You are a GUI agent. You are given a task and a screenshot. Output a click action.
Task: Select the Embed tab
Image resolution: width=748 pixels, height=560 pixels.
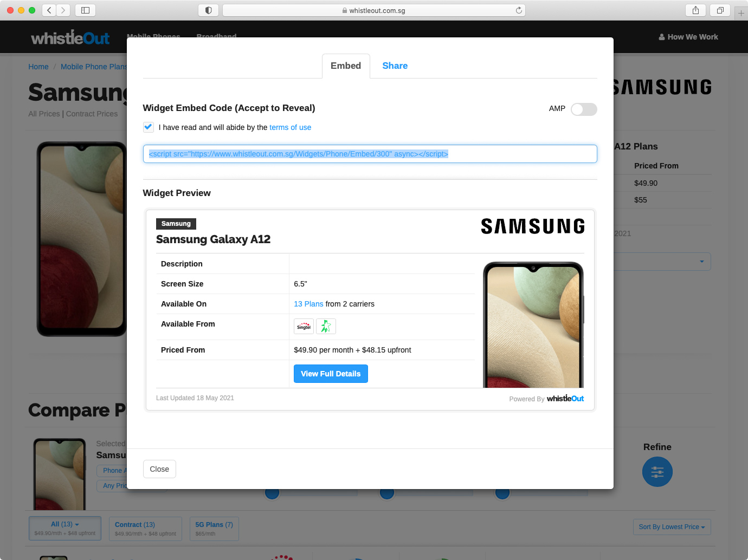click(346, 66)
